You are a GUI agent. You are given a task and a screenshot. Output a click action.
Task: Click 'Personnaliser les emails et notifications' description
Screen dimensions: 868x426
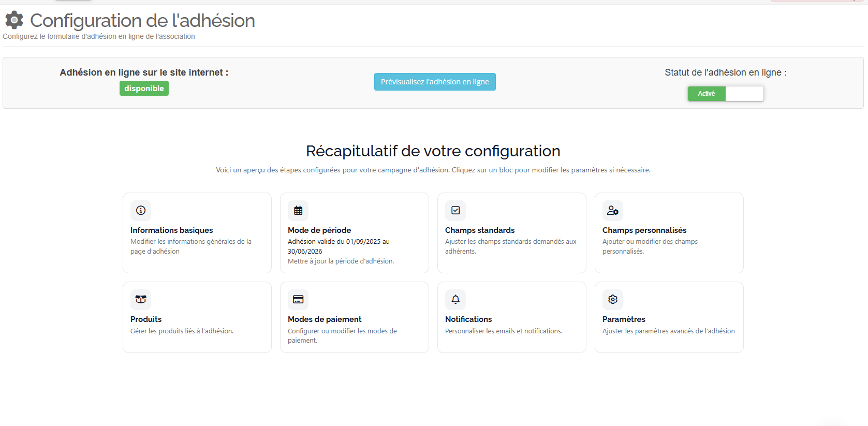coord(504,331)
